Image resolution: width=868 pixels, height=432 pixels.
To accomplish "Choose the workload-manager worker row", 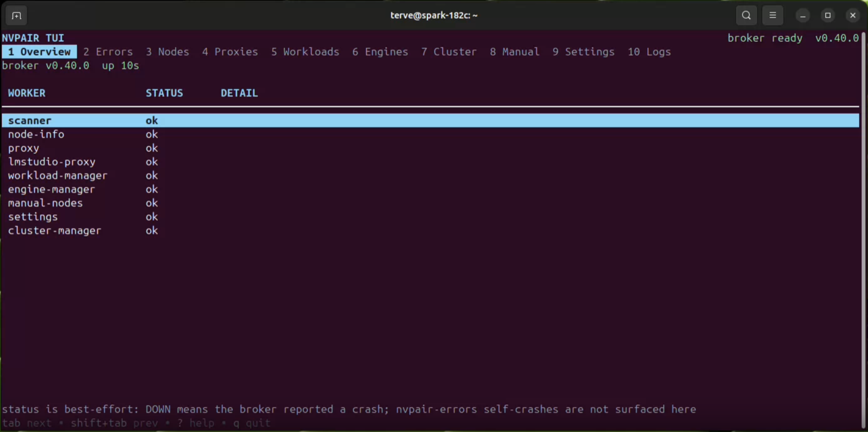I will [430, 175].
